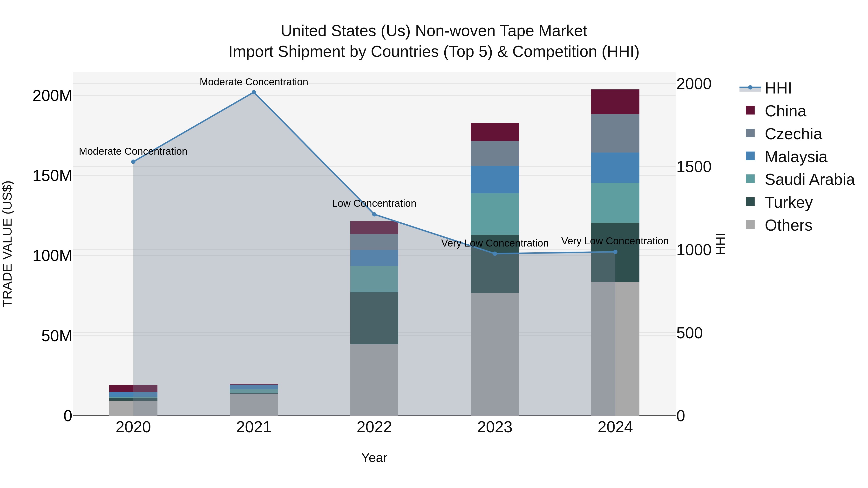This screenshot has width=868, height=488.
Task: Click the 200M y-axis tick label
Action: 52,96
